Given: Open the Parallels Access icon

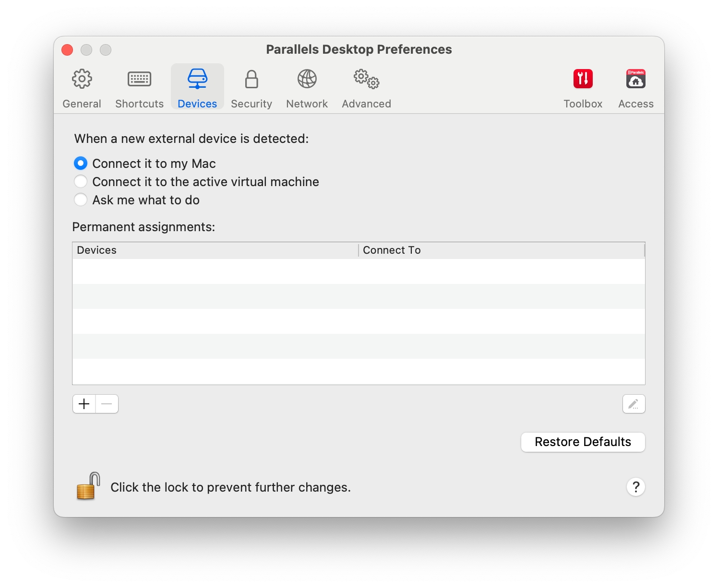Looking at the screenshot, I should click(635, 79).
